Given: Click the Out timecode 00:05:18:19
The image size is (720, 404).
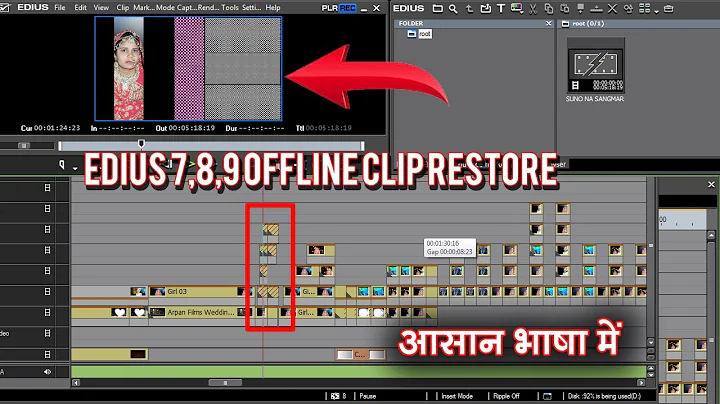Looking at the screenshot, I should 191,128.
